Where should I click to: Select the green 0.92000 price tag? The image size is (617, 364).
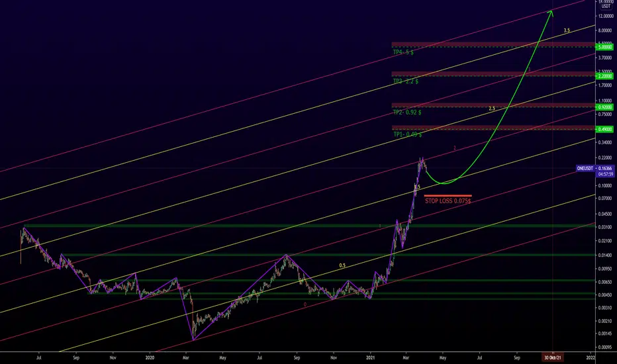pos(605,107)
